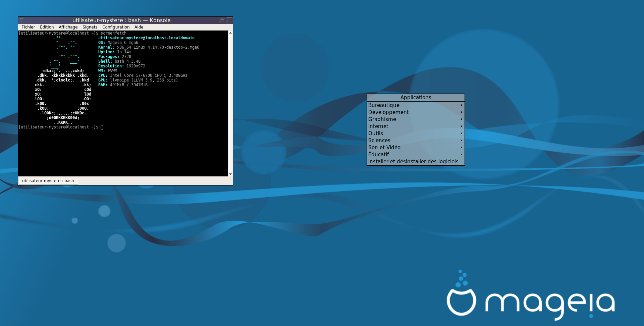Choose 'Installer et désinstaller des logiciels'
Screen dimensions: 644x326
coord(416,162)
